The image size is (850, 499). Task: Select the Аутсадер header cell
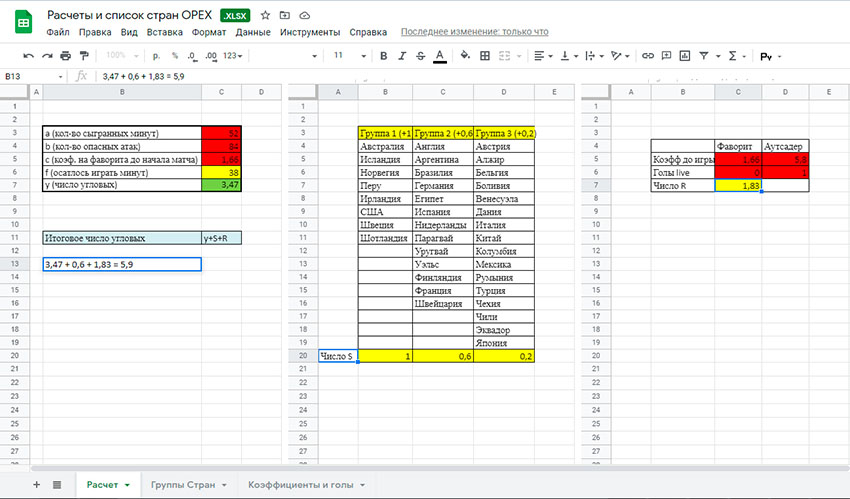pyautogui.click(x=785, y=146)
